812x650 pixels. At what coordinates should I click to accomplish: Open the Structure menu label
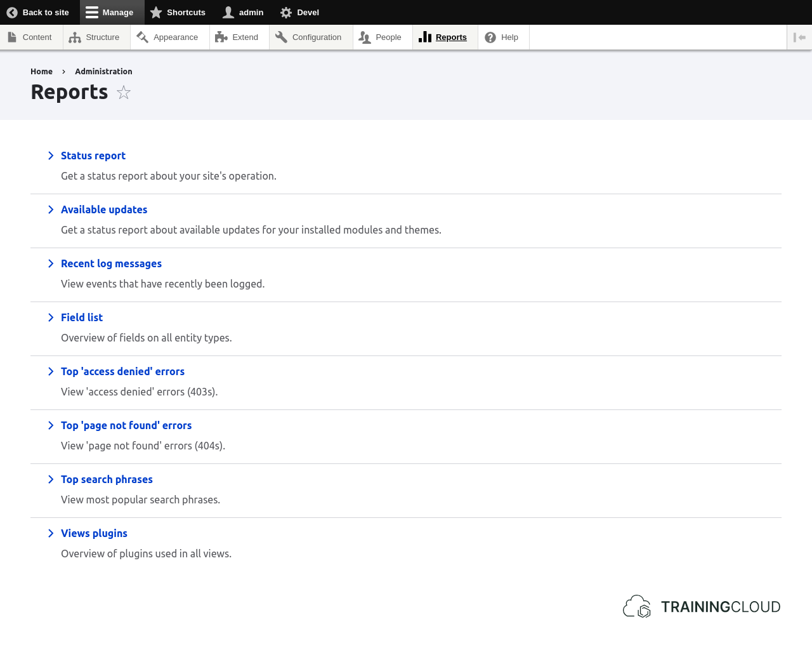103,37
